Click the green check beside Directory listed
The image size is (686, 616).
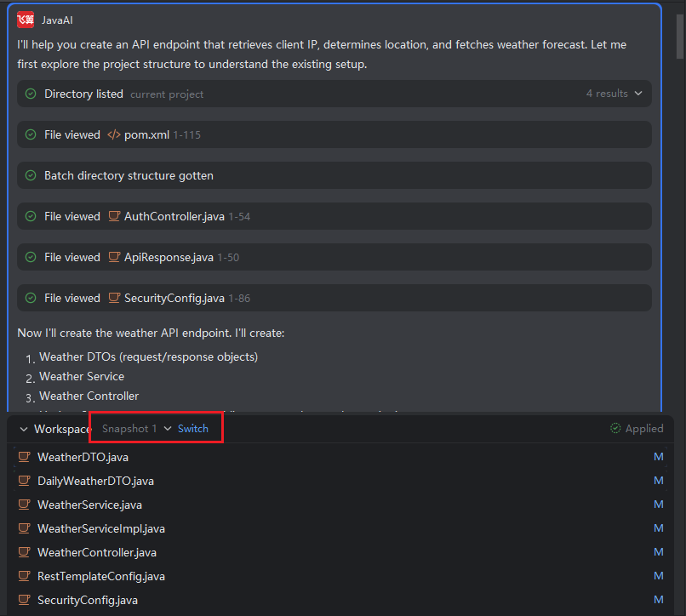[x=31, y=94]
